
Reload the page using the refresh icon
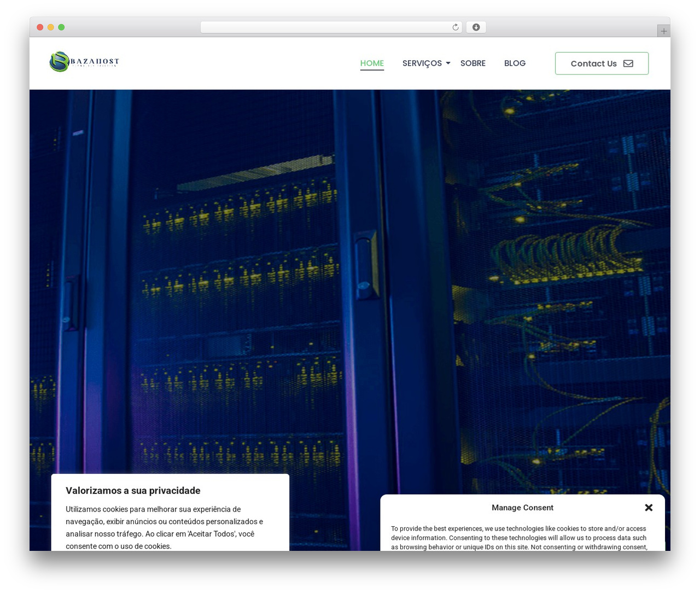tap(456, 27)
